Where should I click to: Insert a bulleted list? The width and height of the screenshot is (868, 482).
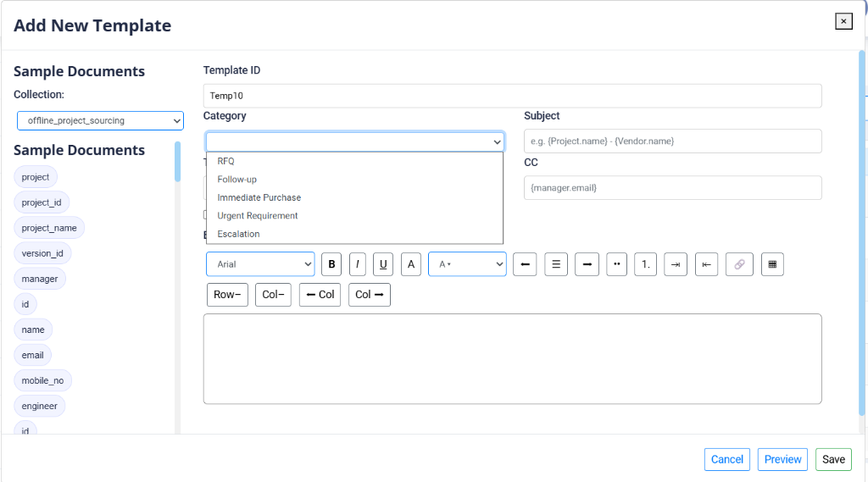(x=616, y=264)
